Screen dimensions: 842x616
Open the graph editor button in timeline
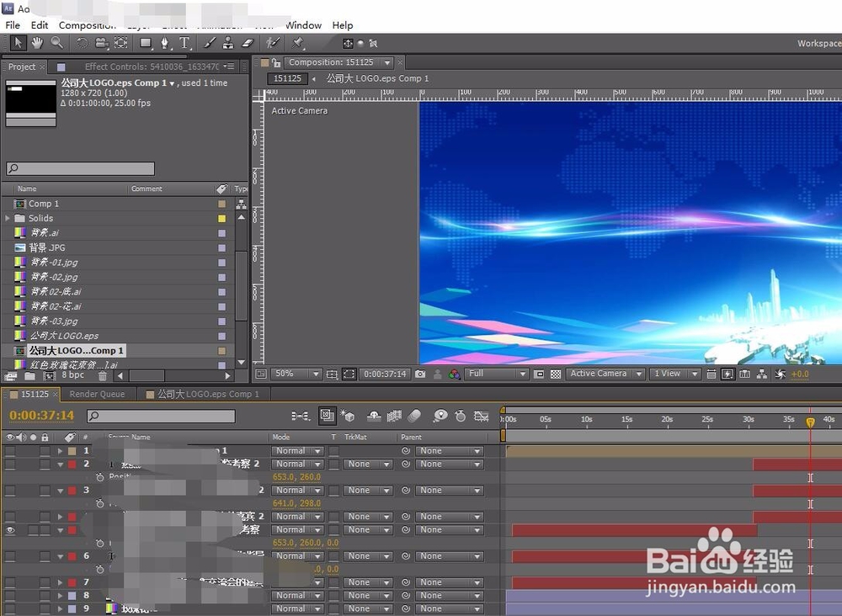(481, 416)
